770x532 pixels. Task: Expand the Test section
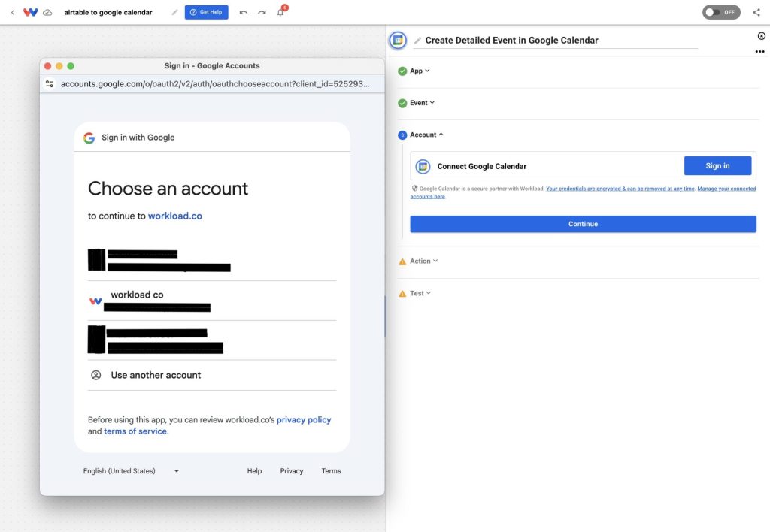(420, 293)
